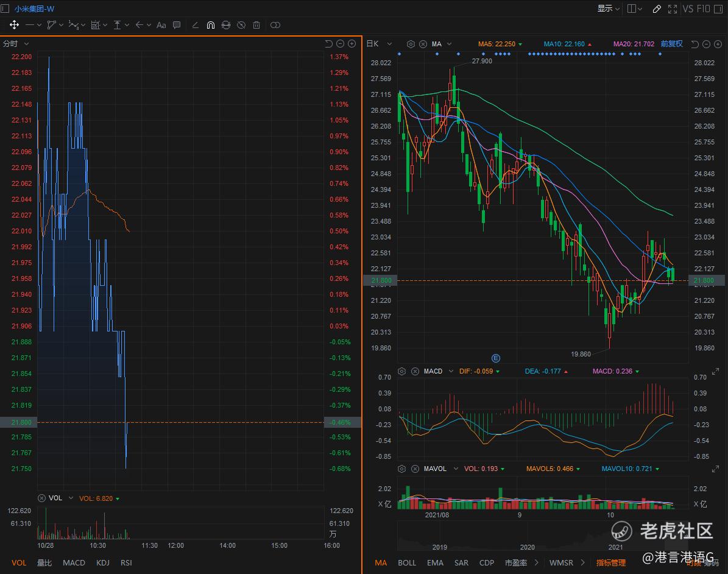Select the text annotation Aa tool

[161, 25]
